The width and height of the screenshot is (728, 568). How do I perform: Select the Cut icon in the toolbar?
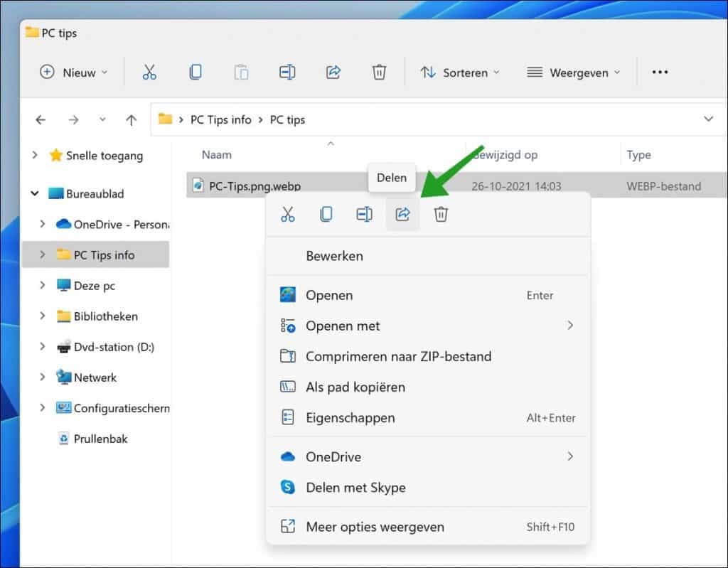pyautogui.click(x=149, y=72)
